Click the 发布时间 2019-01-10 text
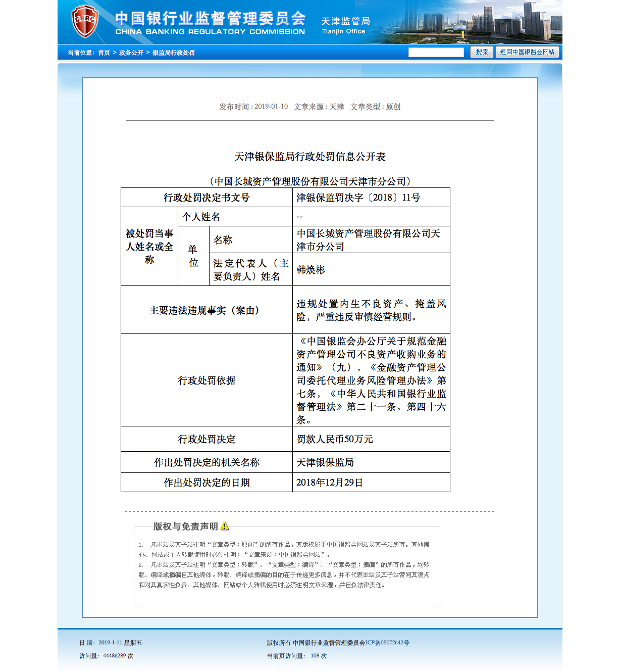 pyautogui.click(x=253, y=107)
